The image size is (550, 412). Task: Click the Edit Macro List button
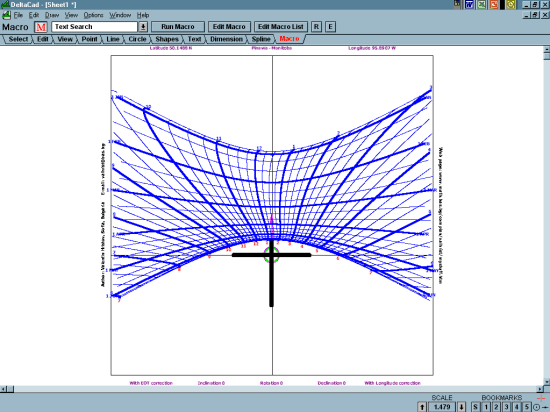point(281,27)
